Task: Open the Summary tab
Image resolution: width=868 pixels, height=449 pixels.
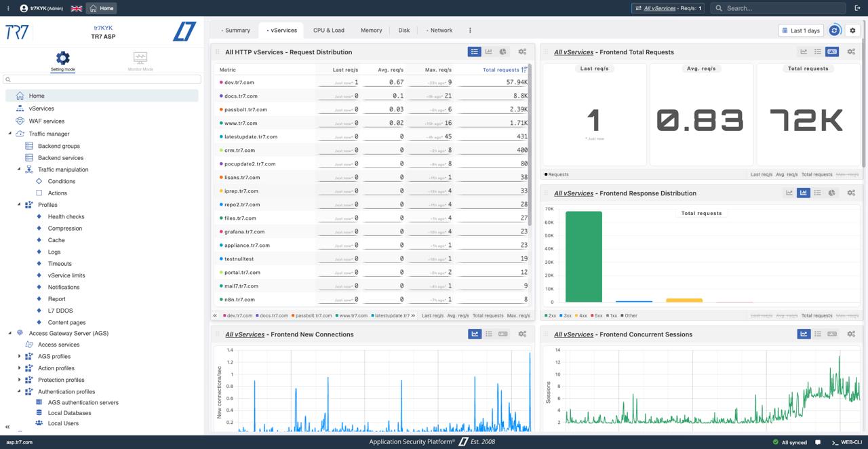Action: (x=235, y=31)
